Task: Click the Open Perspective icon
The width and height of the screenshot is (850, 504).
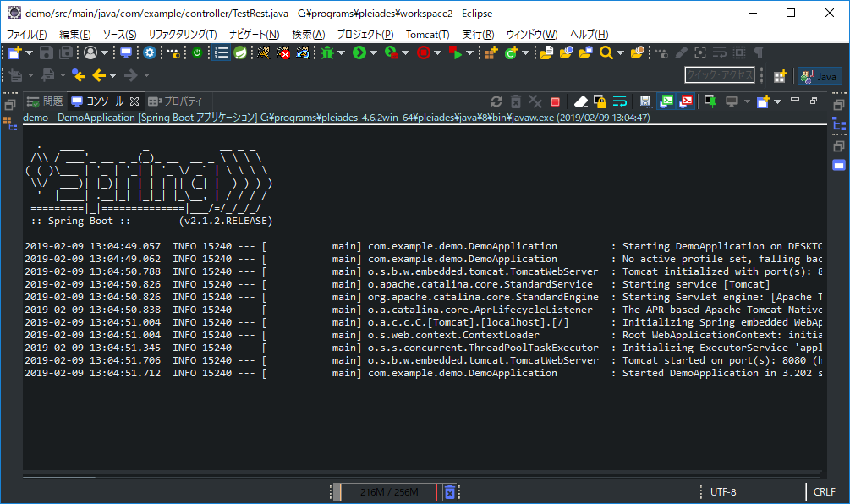Action: (780, 76)
